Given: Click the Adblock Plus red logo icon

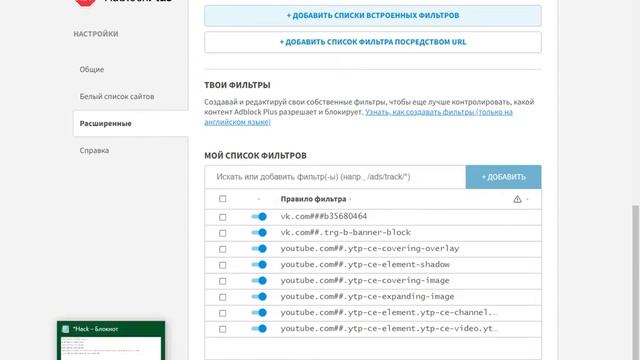Looking at the screenshot, I should 85,2.
